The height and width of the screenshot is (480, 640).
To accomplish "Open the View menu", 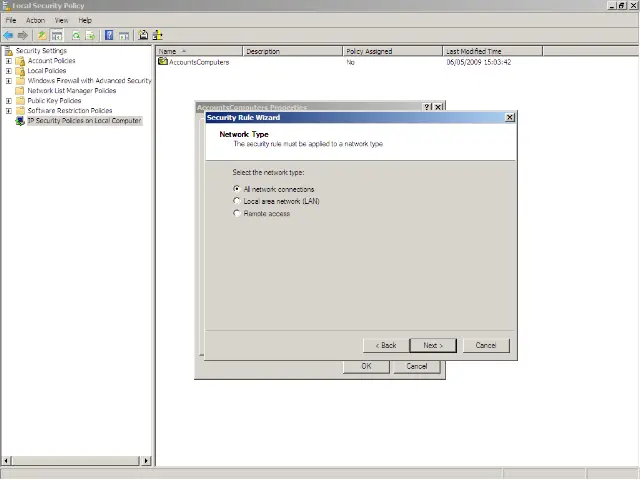I will (x=61, y=20).
